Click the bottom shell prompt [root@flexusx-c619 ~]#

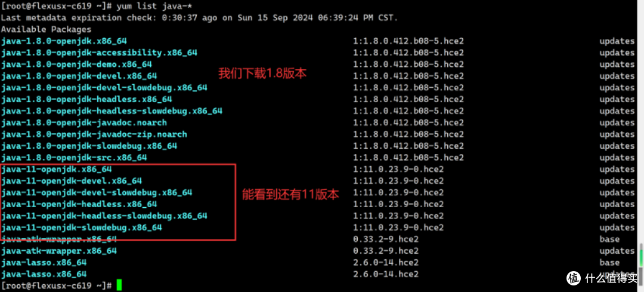coord(57,285)
